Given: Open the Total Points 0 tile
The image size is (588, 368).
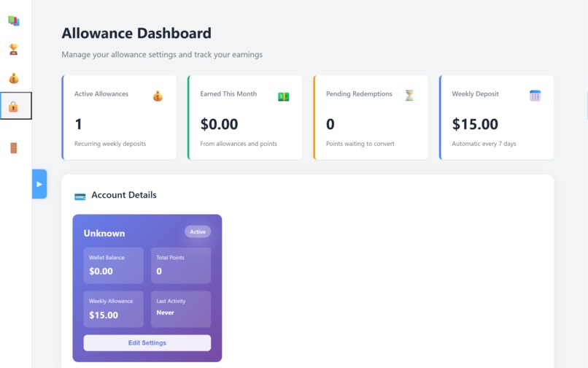Looking at the screenshot, I should (x=181, y=266).
